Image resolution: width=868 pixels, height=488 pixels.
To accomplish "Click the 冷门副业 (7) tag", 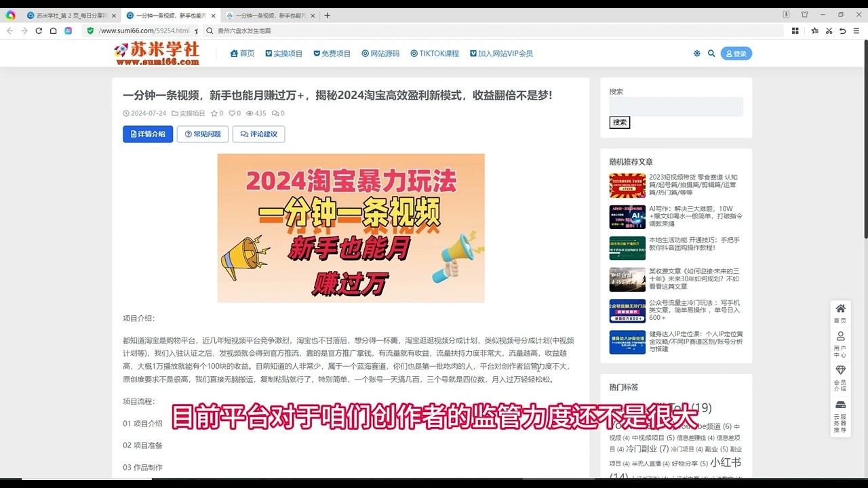I will [x=648, y=449].
